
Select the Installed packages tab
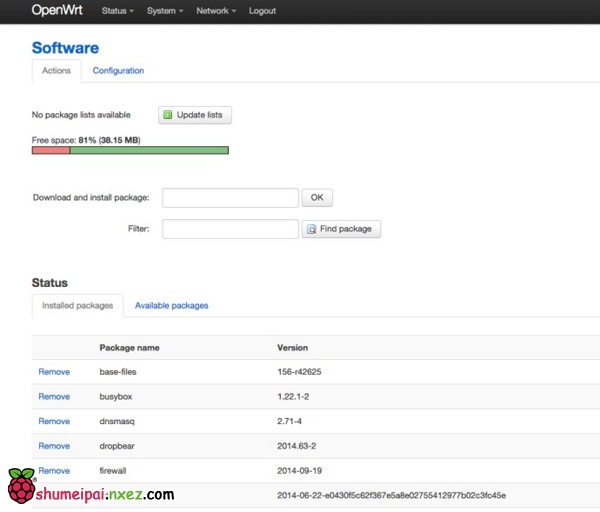click(78, 305)
